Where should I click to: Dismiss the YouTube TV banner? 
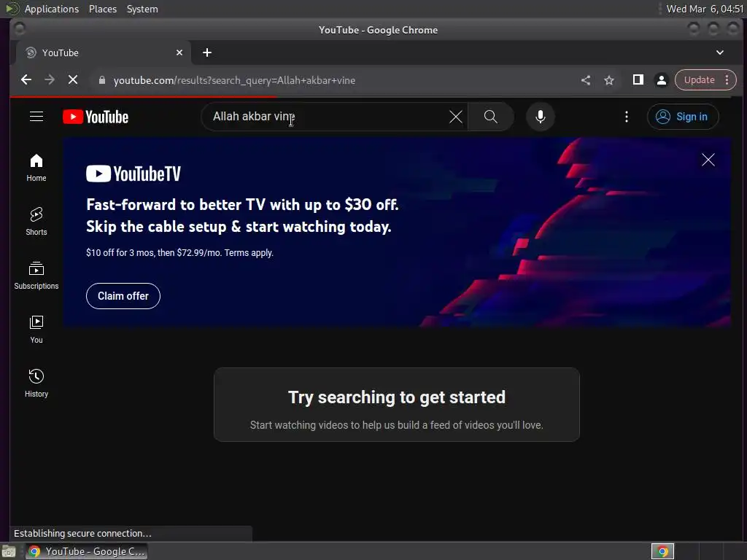coord(708,160)
